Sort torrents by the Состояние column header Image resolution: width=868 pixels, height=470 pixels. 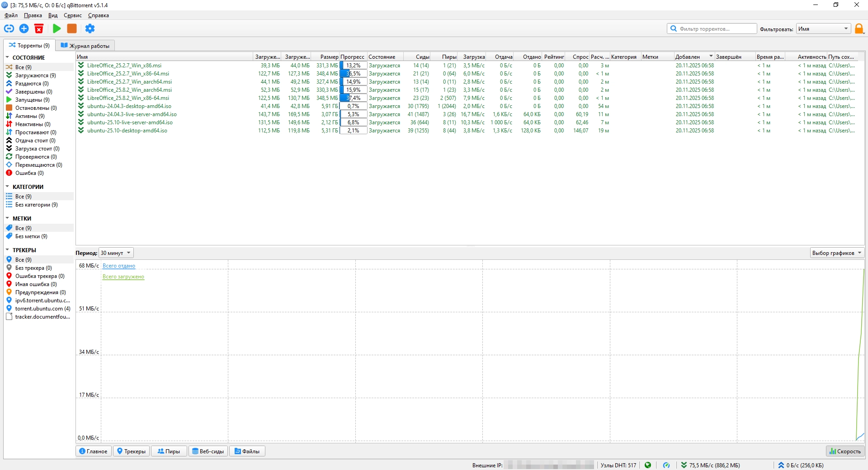(x=384, y=57)
